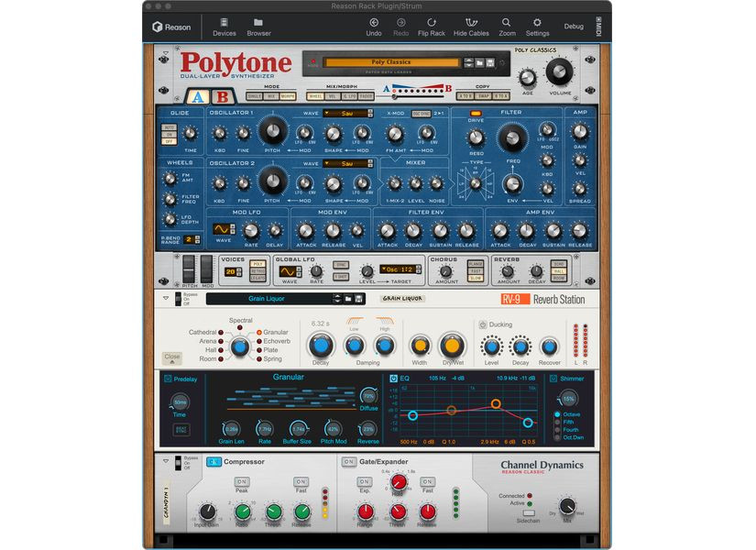
Task: Toggle the OSC SYNC button
Action: click(421, 114)
